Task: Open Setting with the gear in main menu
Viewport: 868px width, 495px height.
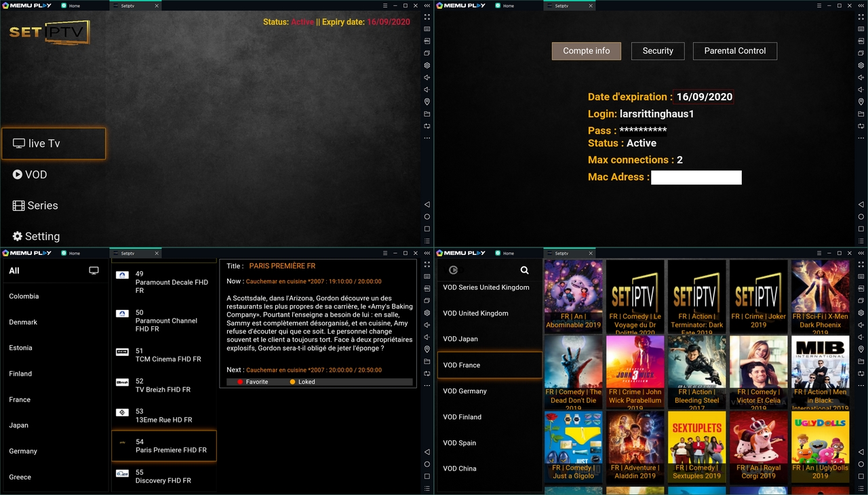Action: tap(36, 236)
